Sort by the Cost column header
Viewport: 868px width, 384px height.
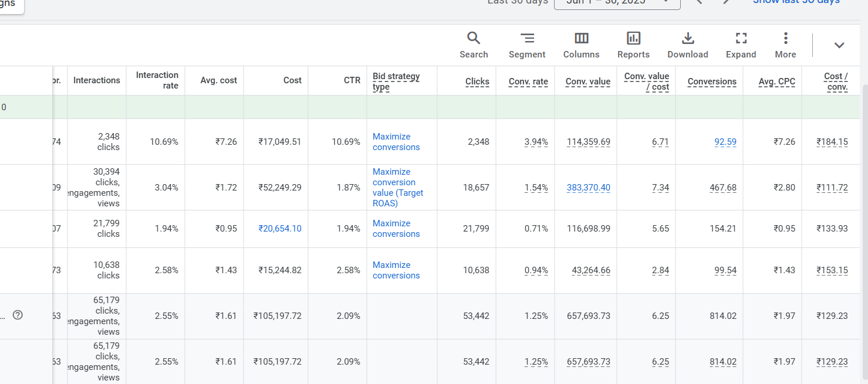[292, 80]
